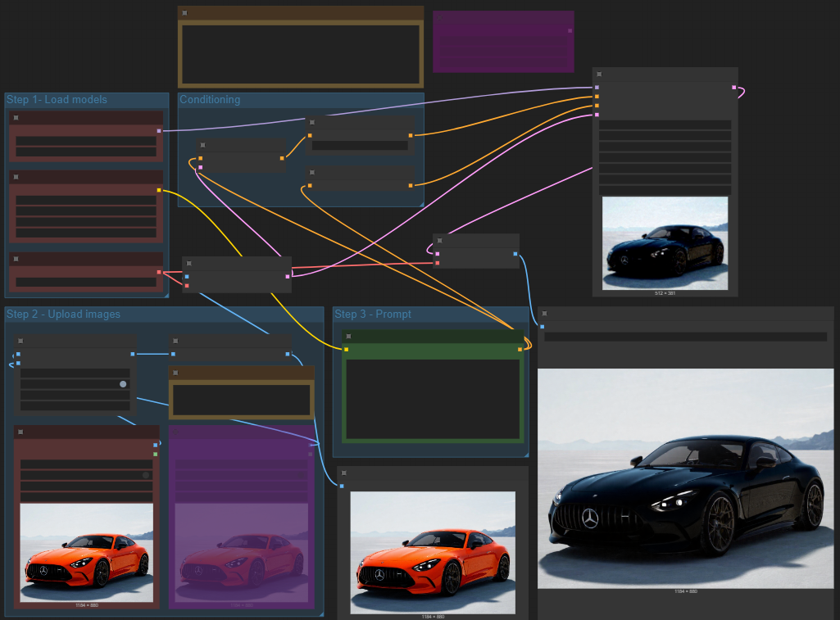Collapse the preview node below Step 3 group
840x620 pixels.
point(344,473)
